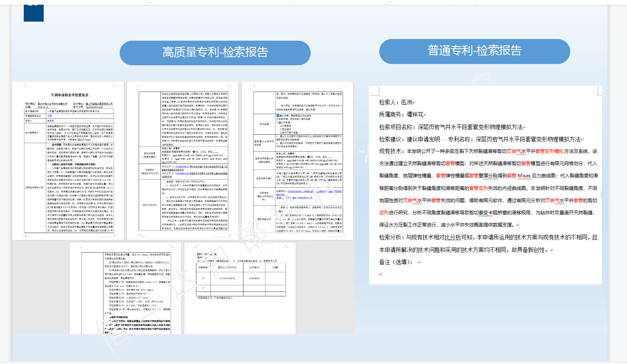Click CN108193047A cell in the attachment table
627x364 pixels.
pyautogui.click(x=227, y=278)
